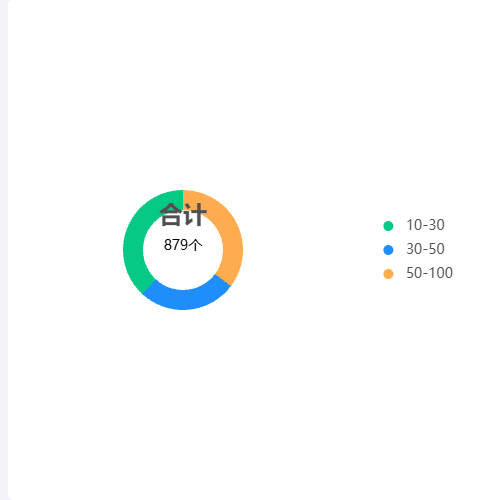
Task: Click the gray page margin strip
Action: point(4,250)
